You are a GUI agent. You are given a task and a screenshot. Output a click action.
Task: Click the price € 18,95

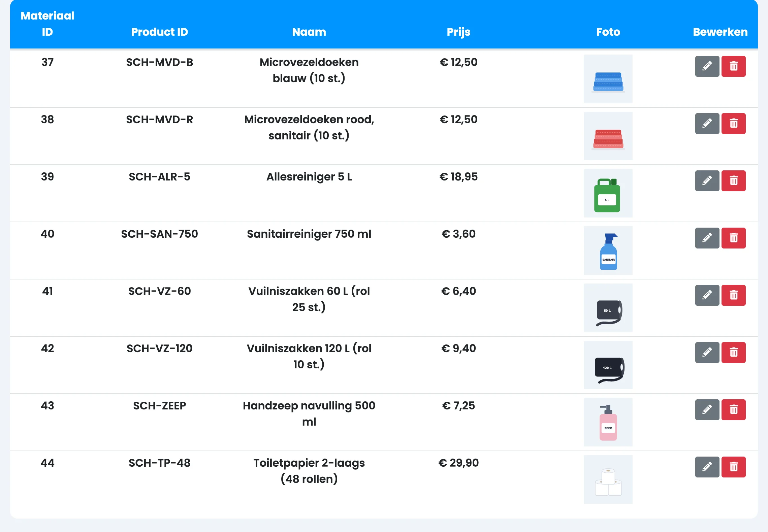point(458,177)
